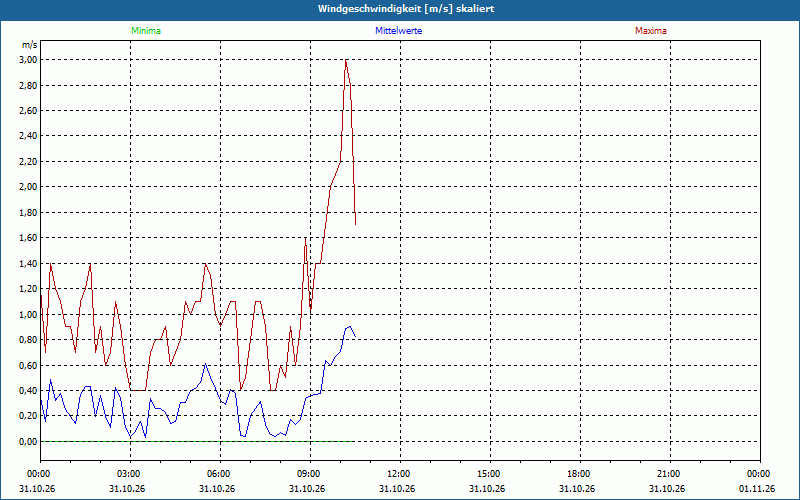Click the 06:00 time axis label
The image size is (800, 500).
(x=220, y=474)
